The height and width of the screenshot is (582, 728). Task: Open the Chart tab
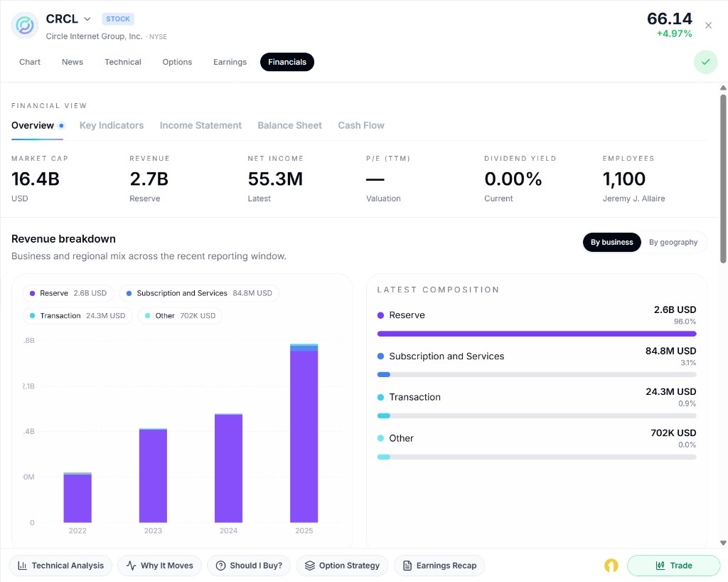click(30, 62)
